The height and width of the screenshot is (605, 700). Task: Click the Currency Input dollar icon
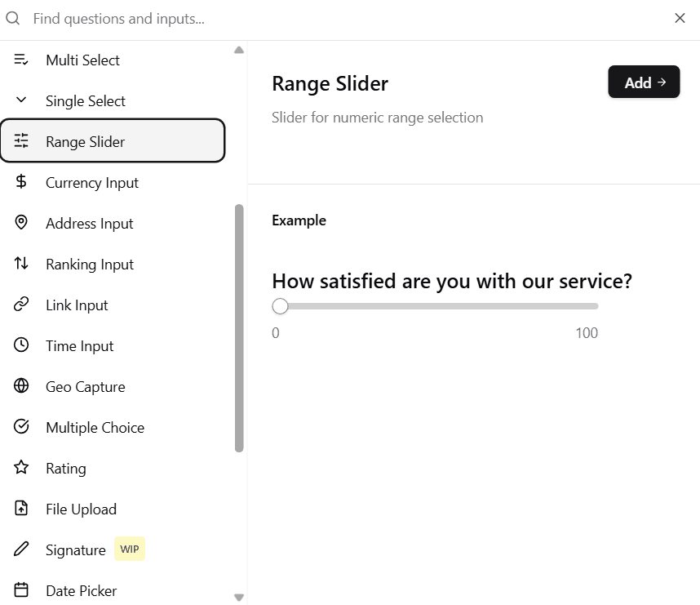(20, 182)
